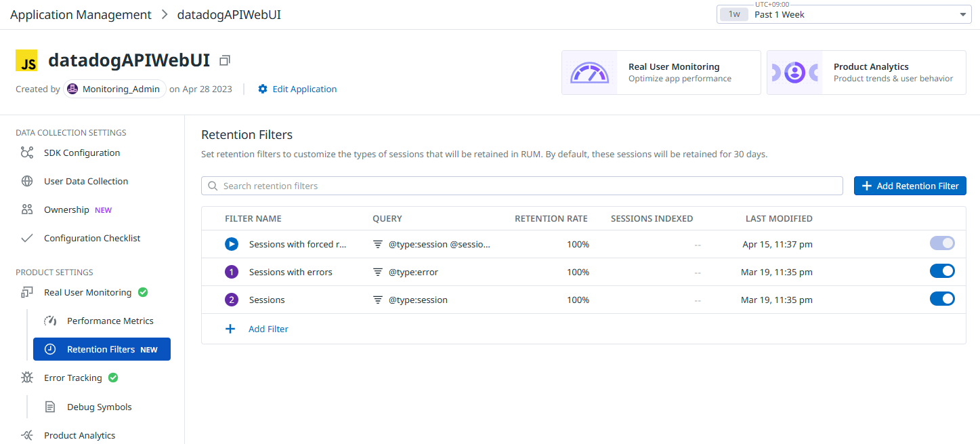This screenshot has width=980, height=444.
Task: Click the datadogAPIWebUI breadcrumb text
Action: coord(229,14)
